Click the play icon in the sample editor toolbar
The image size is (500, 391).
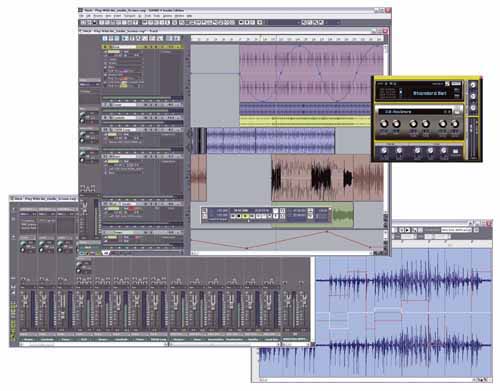point(408,230)
